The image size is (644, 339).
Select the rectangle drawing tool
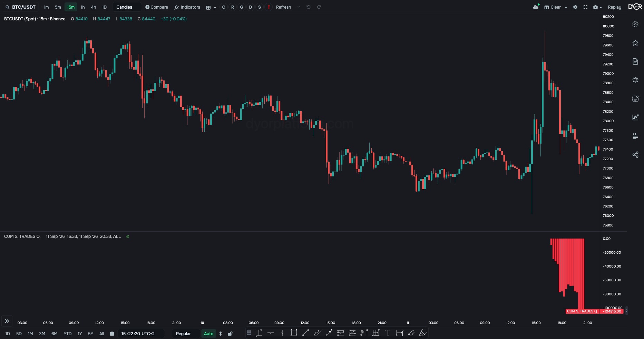pos(294,333)
